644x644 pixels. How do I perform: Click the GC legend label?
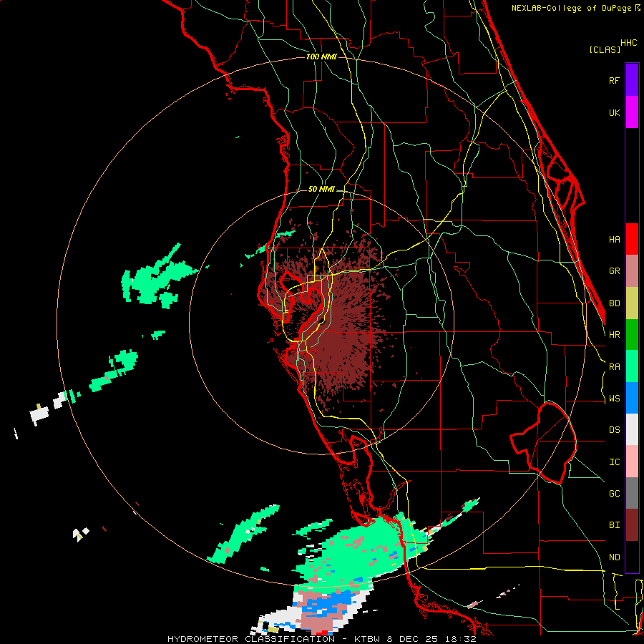click(614, 494)
